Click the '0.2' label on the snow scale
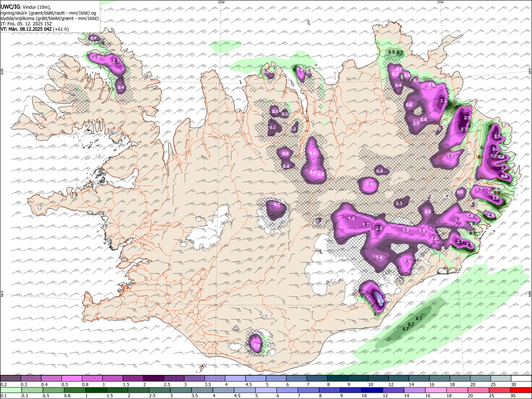Image resolution: width=532 pixels, height=399 pixels. coord(3,384)
